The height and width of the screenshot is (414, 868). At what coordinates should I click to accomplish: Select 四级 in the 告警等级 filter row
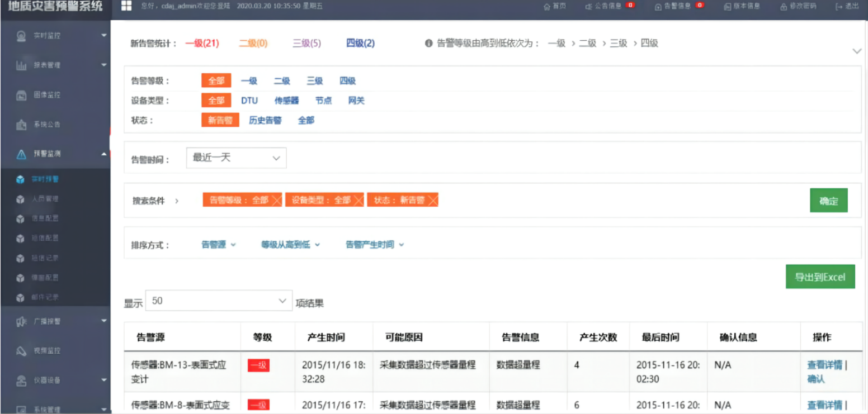click(x=348, y=81)
